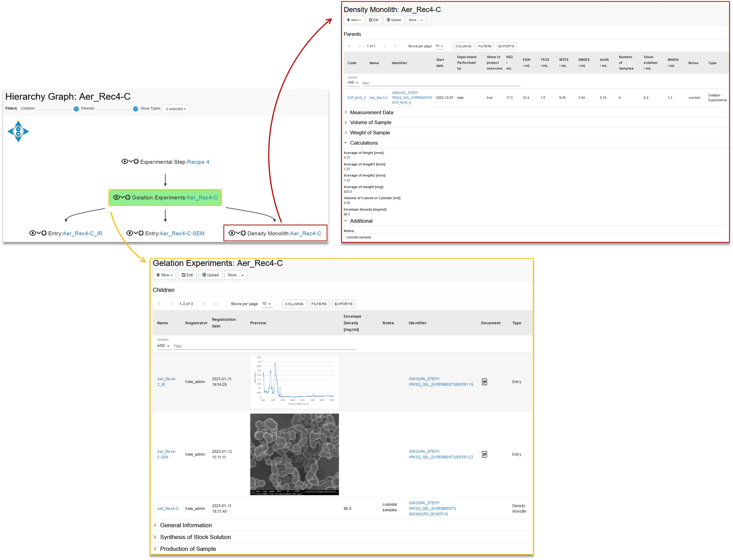Open AND operator dropdown in Parents table
Viewport: 733px width, 560px height.
pos(353,82)
